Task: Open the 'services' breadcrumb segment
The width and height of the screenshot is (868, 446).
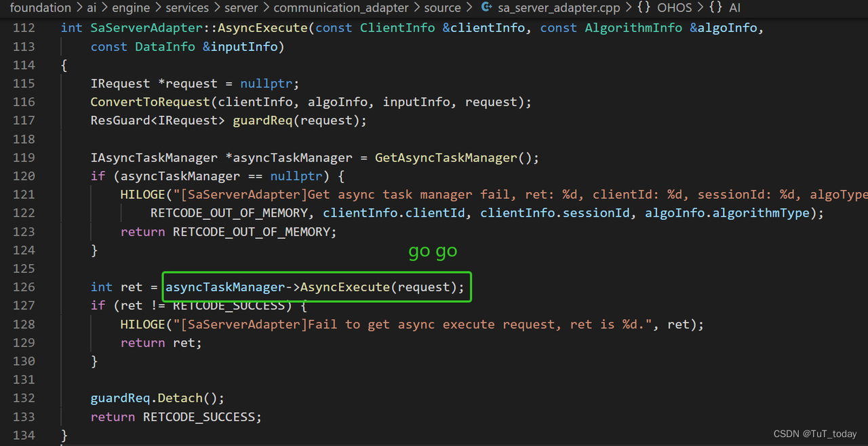Action: click(x=187, y=8)
